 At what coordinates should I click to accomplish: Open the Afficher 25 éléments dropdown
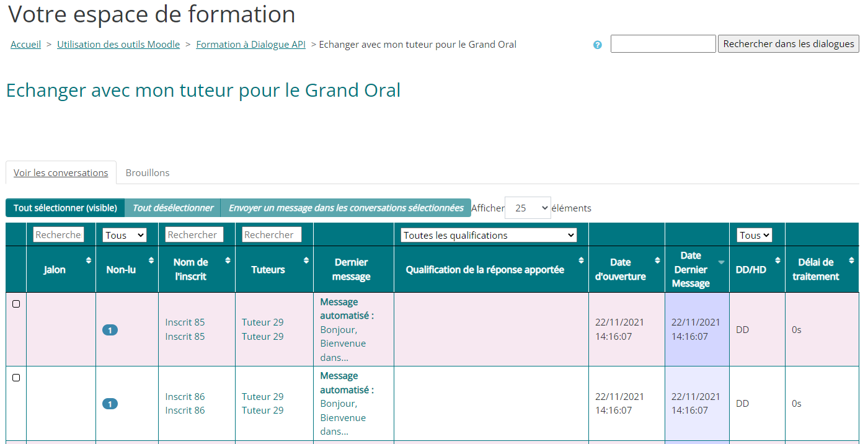tap(528, 208)
